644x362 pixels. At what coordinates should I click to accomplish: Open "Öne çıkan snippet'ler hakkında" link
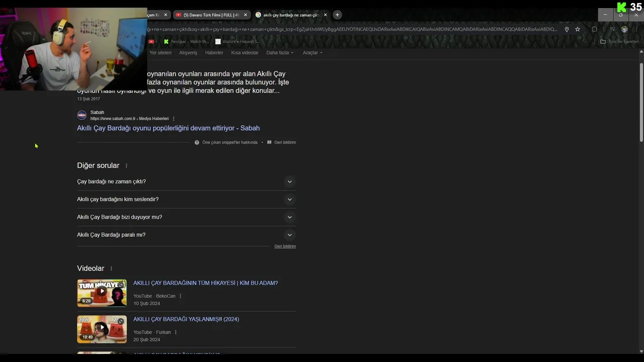229,142
